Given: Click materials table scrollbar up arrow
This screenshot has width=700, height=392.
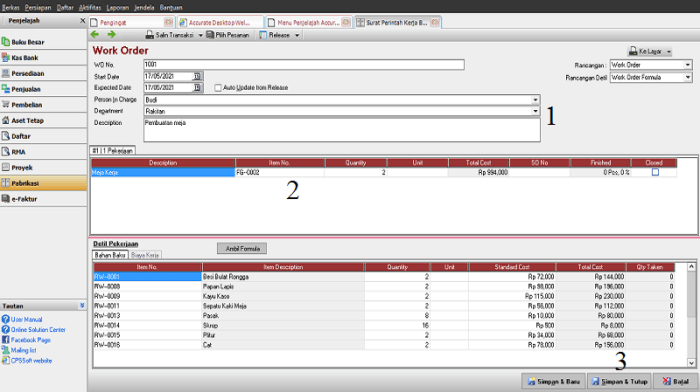Looking at the screenshot, I should tap(691, 267).
